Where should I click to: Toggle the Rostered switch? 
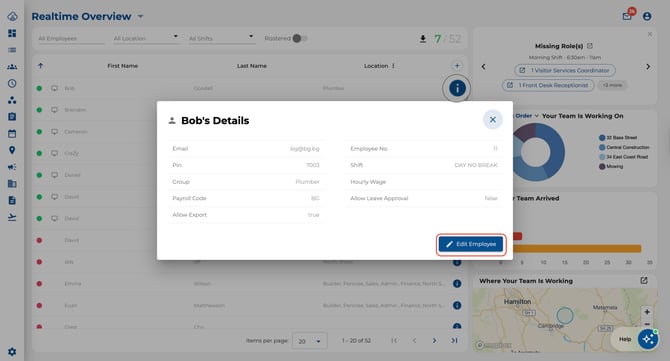click(x=300, y=38)
